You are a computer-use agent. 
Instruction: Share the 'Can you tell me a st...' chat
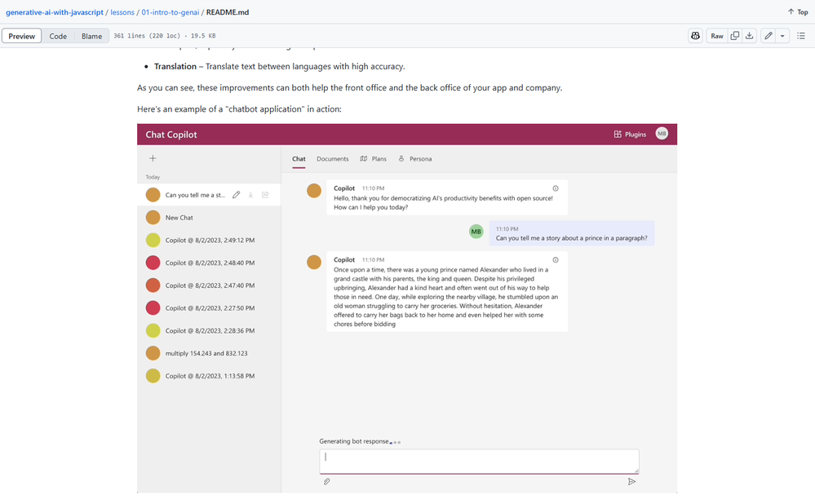pyautogui.click(x=265, y=195)
